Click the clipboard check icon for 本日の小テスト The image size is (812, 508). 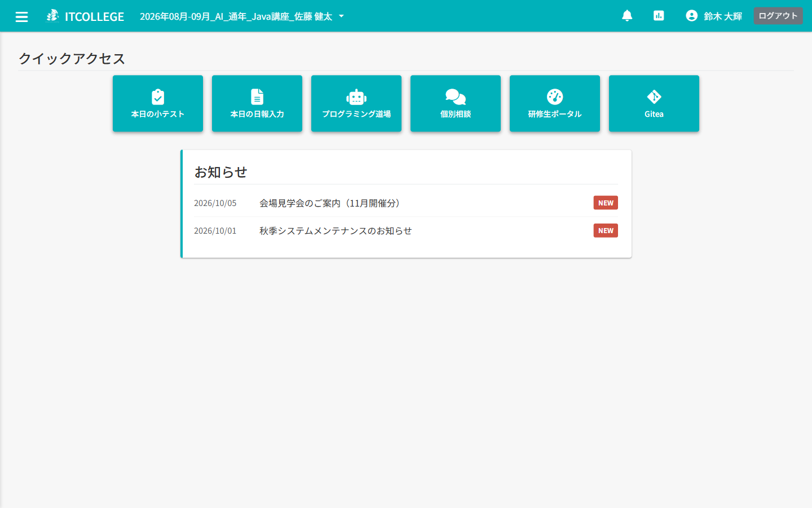click(158, 97)
